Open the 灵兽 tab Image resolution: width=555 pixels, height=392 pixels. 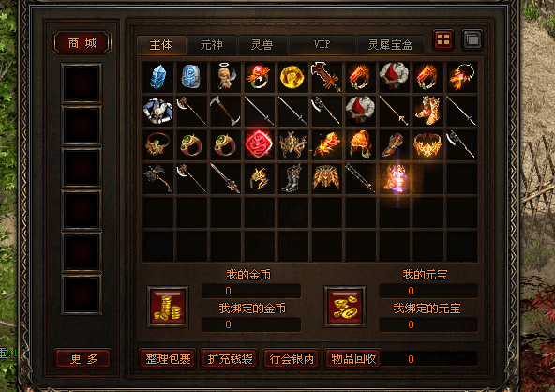point(262,45)
